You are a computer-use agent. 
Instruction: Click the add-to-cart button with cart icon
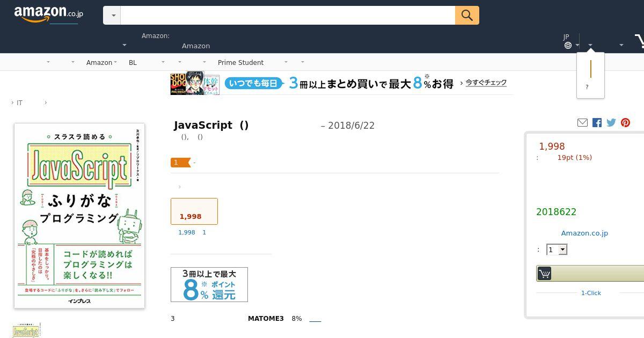(x=590, y=274)
